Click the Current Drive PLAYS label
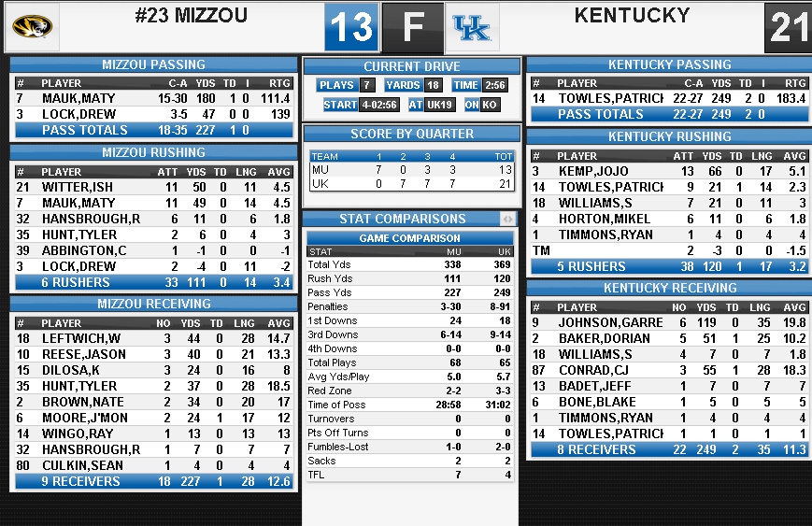 click(x=336, y=85)
